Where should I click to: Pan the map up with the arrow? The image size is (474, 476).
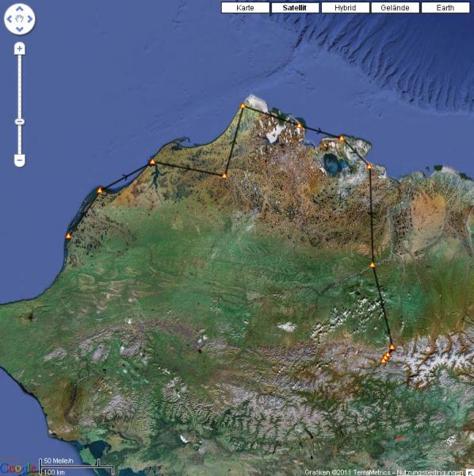point(19,9)
